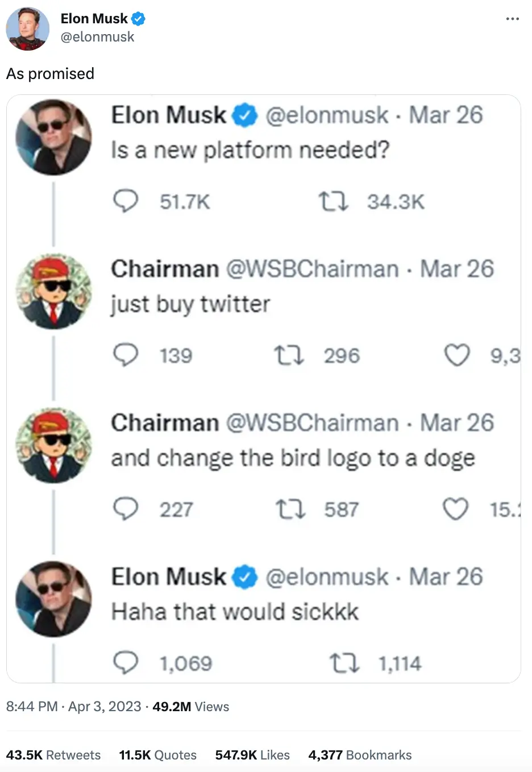The image size is (532, 772).
Task: Click the retweet icon showing 296
Action: (x=289, y=355)
